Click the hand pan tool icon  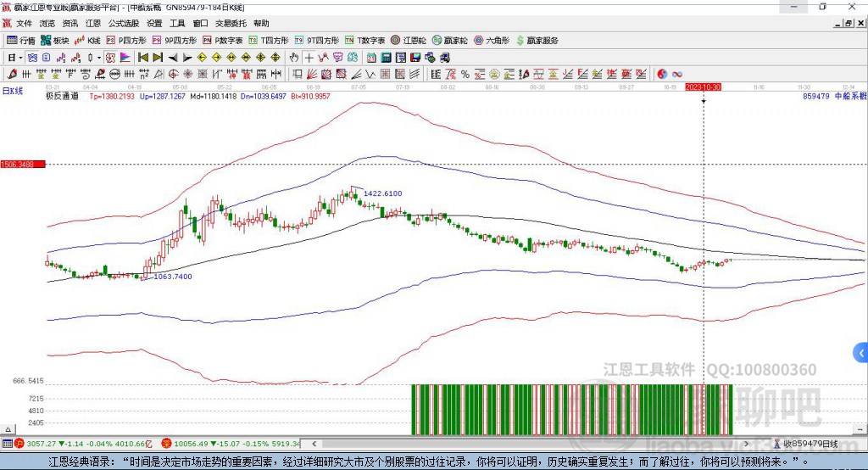[x=293, y=58]
